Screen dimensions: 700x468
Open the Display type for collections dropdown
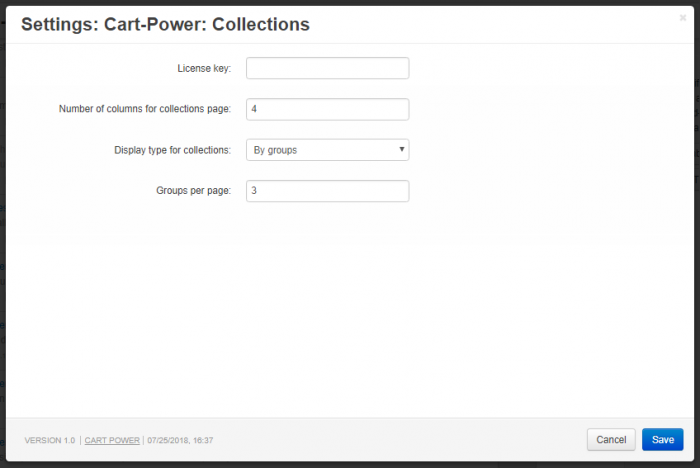click(327, 150)
